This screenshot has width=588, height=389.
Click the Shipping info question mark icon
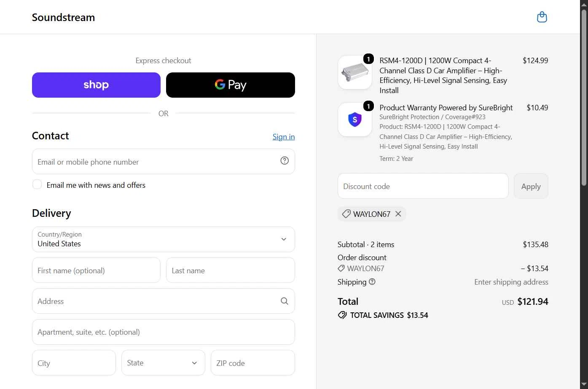(372, 282)
